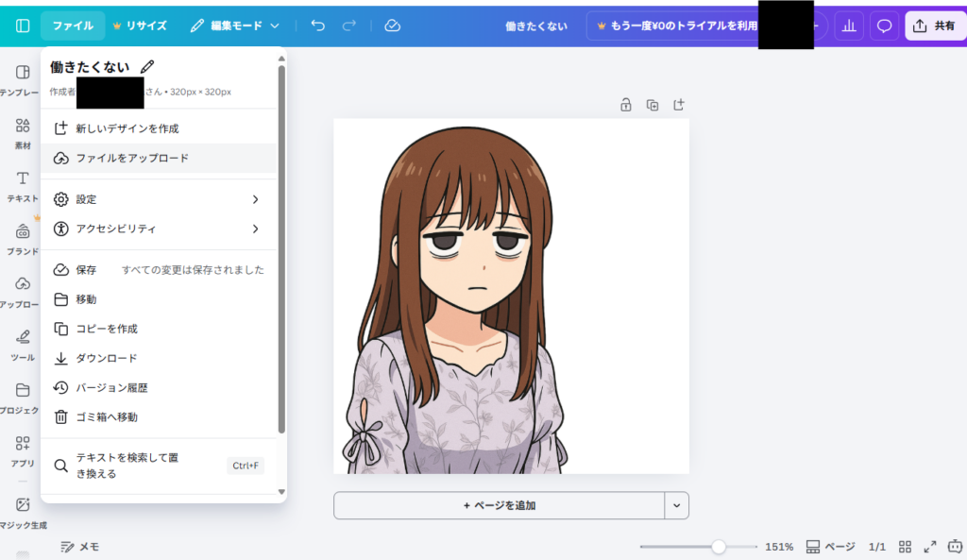Image resolution: width=967 pixels, height=560 pixels.
Task: Expand the アクセシビリティ submenu
Action: point(159,229)
